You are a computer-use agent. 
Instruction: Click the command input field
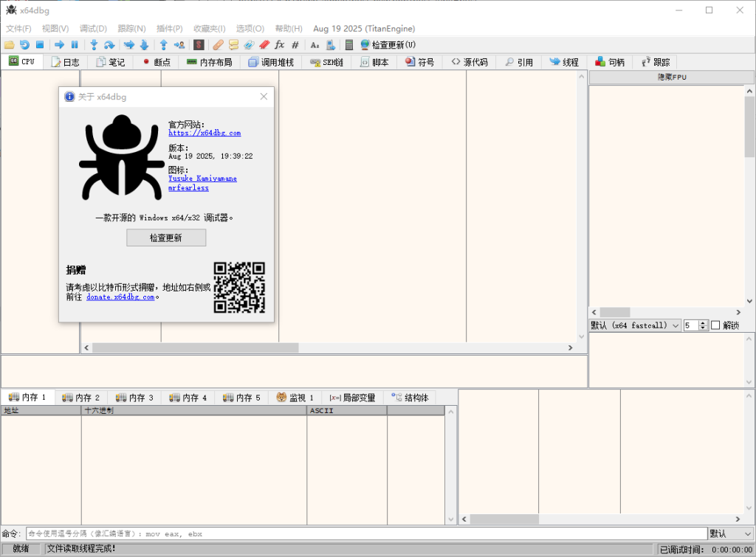365,533
